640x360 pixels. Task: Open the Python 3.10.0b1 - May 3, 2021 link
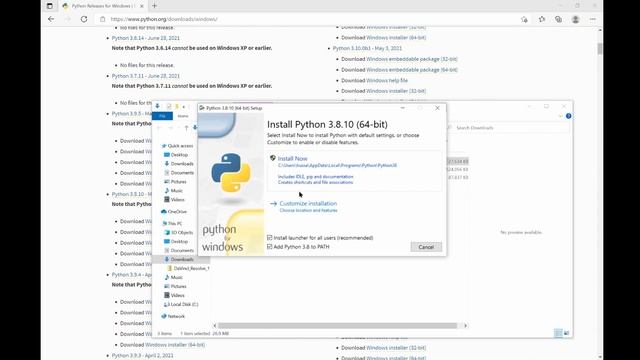[x=367, y=48]
